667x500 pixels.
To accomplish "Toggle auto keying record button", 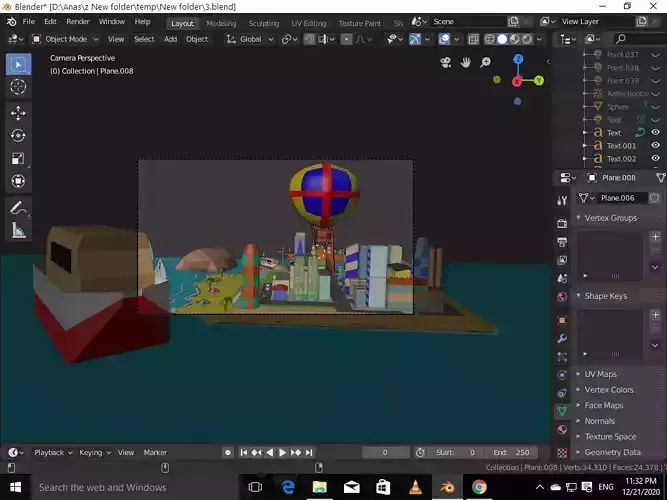I will click(228, 452).
